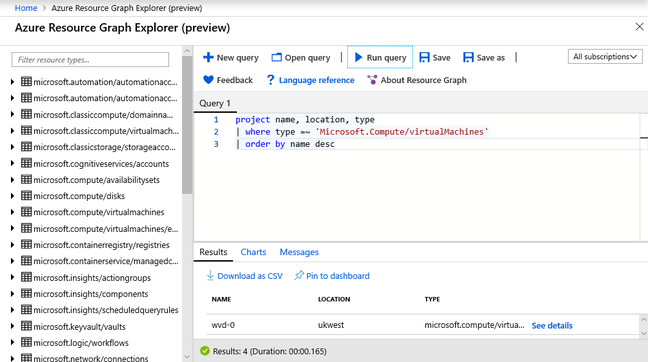Click the Run query play icon
The height and width of the screenshot is (362, 648).
(x=358, y=57)
